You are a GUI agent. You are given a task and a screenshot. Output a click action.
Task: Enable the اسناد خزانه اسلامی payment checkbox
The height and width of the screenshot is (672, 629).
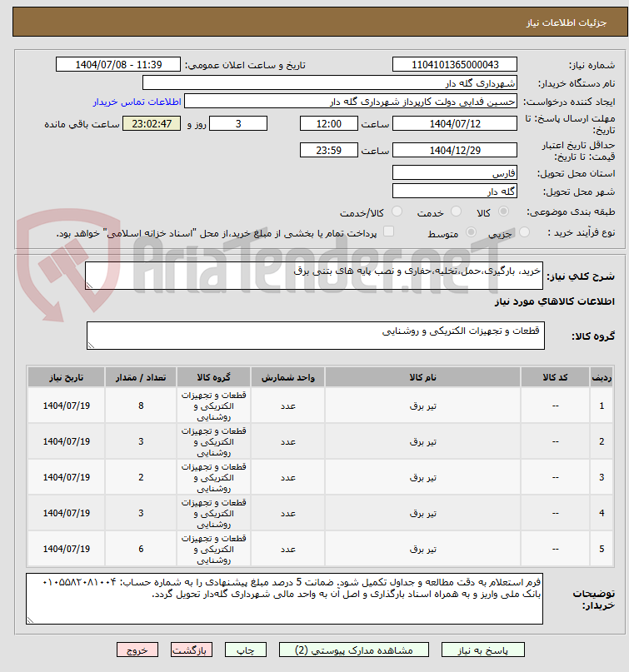[388, 231]
